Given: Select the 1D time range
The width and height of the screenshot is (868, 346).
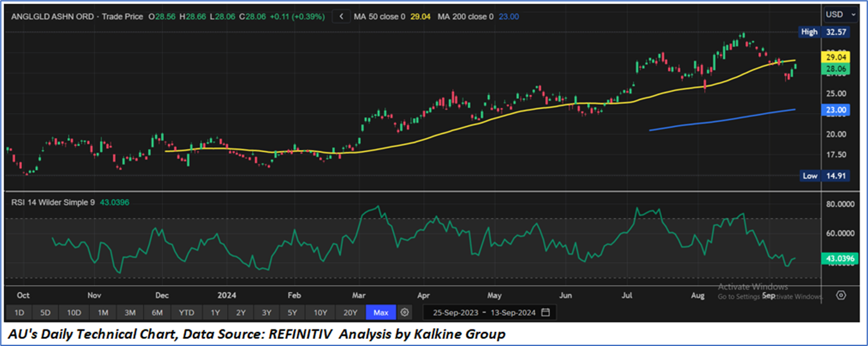Looking at the screenshot, I should click(19, 313).
